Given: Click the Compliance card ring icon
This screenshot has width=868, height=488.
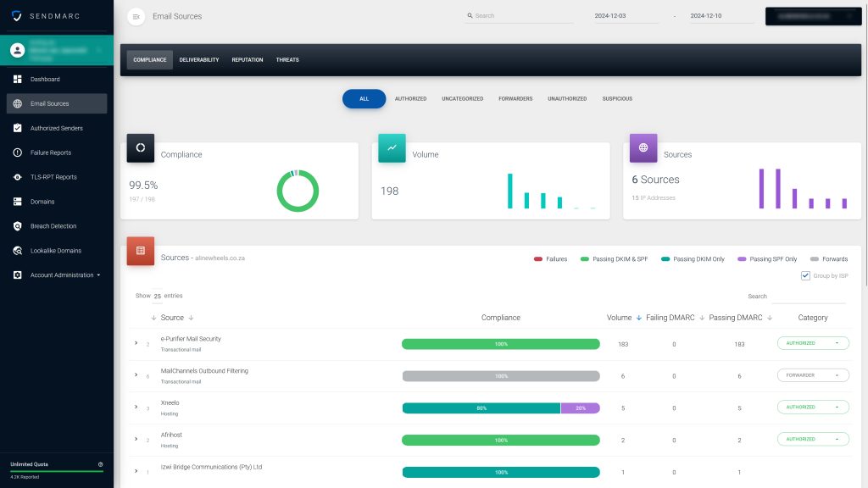Looking at the screenshot, I should point(141,147).
